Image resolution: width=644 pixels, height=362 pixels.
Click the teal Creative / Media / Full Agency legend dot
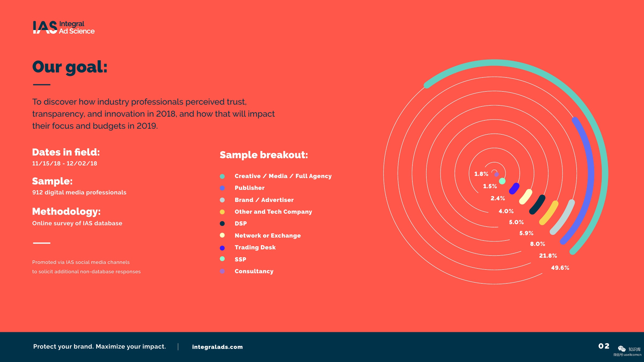(222, 176)
